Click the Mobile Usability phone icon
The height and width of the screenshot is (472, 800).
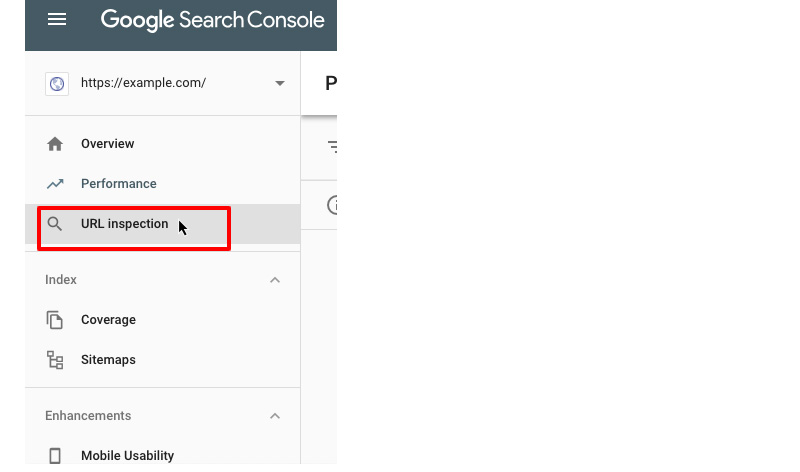coord(55,456)
